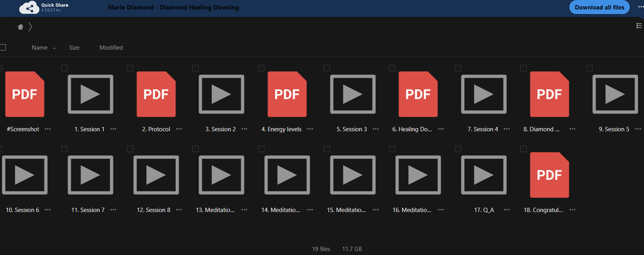This screenshot has height=255, width=644.
Task: Check the box for 5. Session 3
Action: (327, 68)
